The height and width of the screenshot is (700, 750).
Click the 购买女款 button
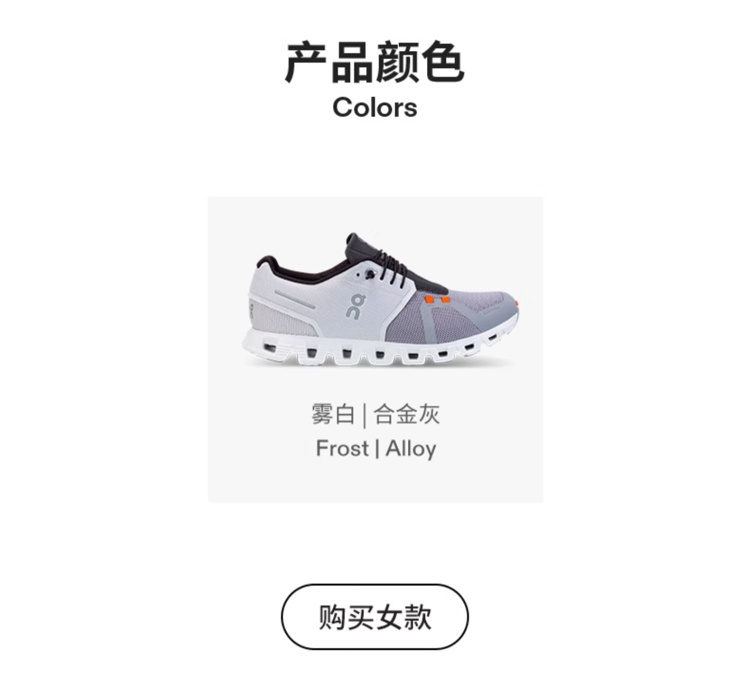374,616
